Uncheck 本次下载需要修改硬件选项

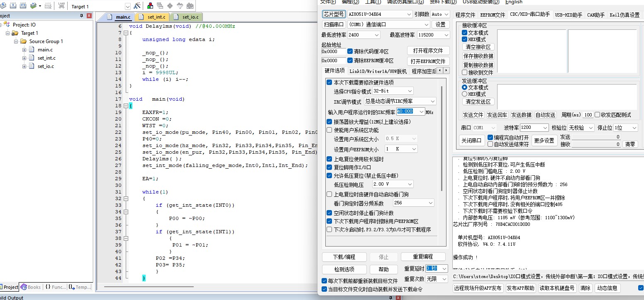coord(329,82)
